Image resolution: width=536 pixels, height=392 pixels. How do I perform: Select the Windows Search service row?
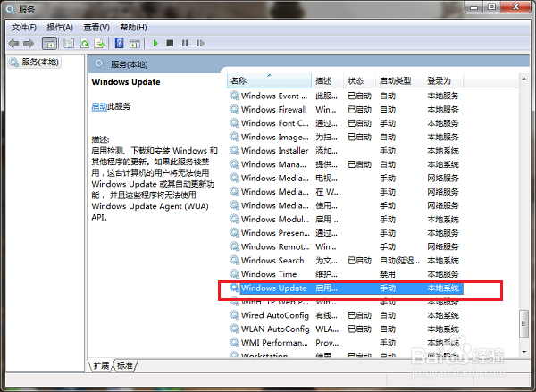(x=346, y=261)
